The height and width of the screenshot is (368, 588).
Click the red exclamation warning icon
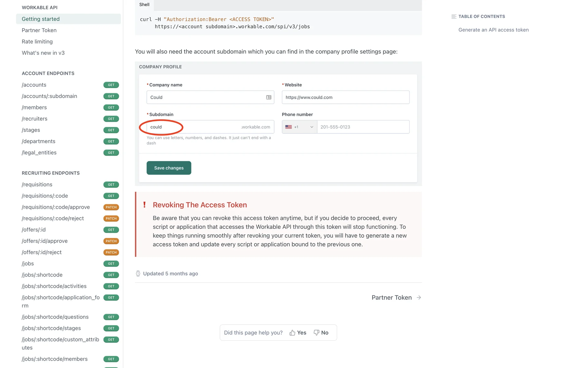pyautogui.click(x=145, y=205)
